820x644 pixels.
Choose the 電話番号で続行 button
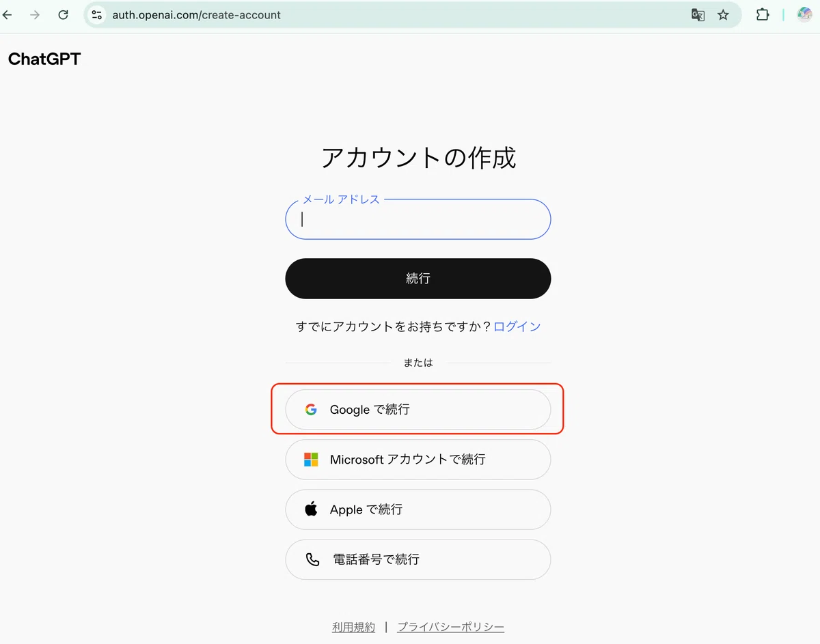(x=418, y=559)
